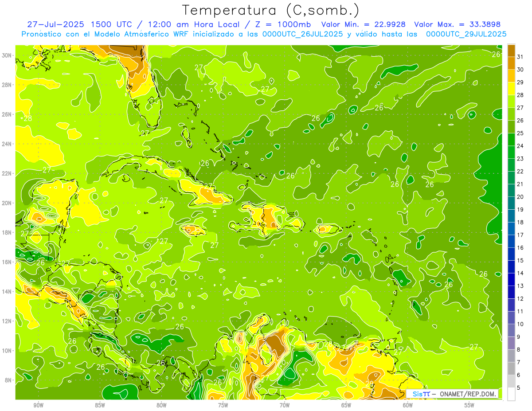
Task: Pick the white swatch below 5 in the legend
Action: [x=511, y=394]
